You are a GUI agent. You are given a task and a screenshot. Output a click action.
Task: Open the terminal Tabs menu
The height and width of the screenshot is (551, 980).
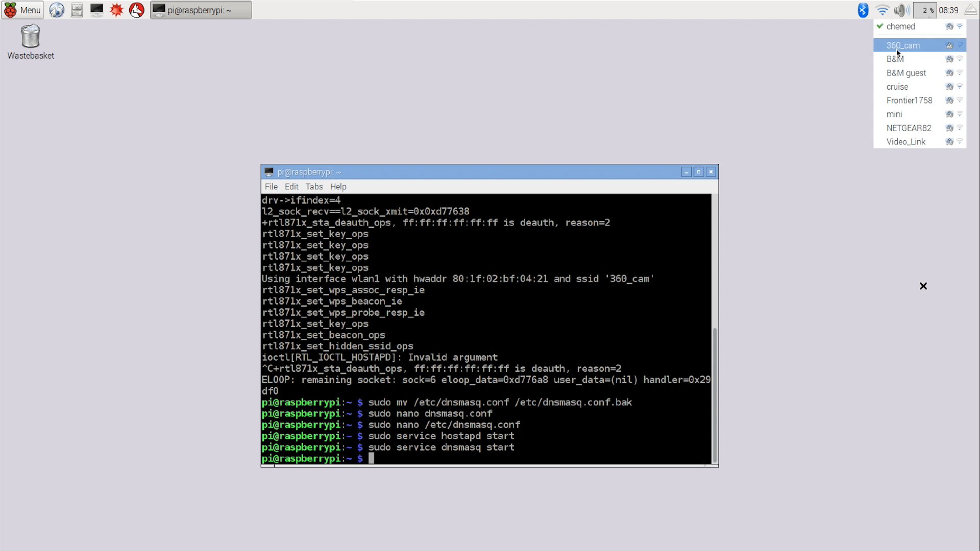click(314, 187)
